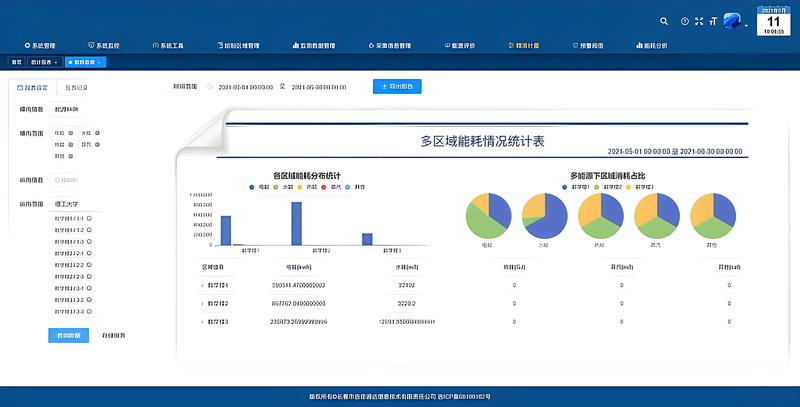This screenshot has height=407, width=800.
Task: Toggle the red legend dot in bar chart
Action: pyautogui.click(x=323, y=187)
